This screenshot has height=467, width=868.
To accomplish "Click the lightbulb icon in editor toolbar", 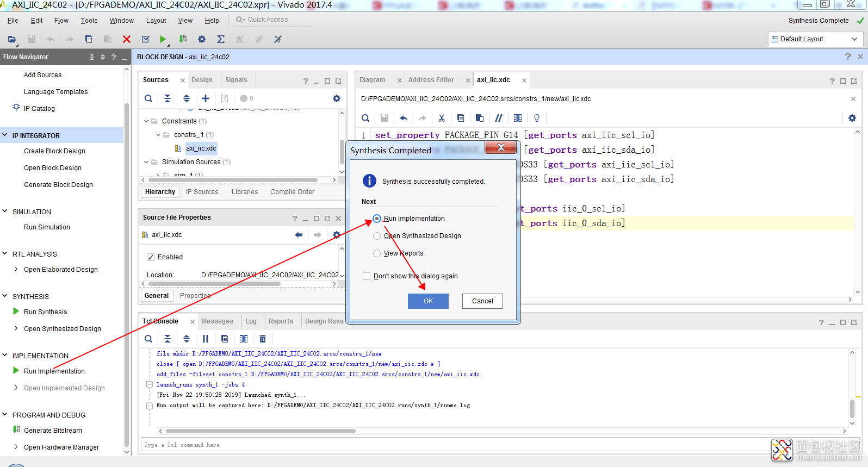I will [537, 118].
